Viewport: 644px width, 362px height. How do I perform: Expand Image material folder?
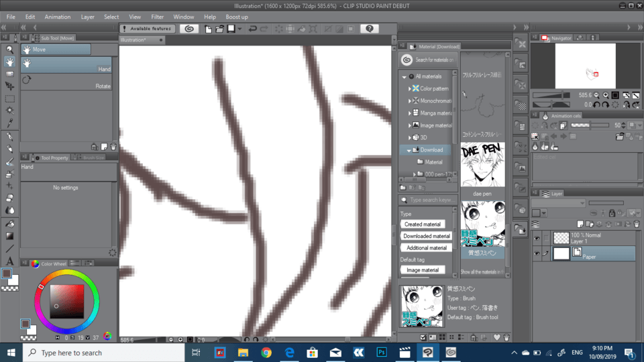[x=409, y=125]
